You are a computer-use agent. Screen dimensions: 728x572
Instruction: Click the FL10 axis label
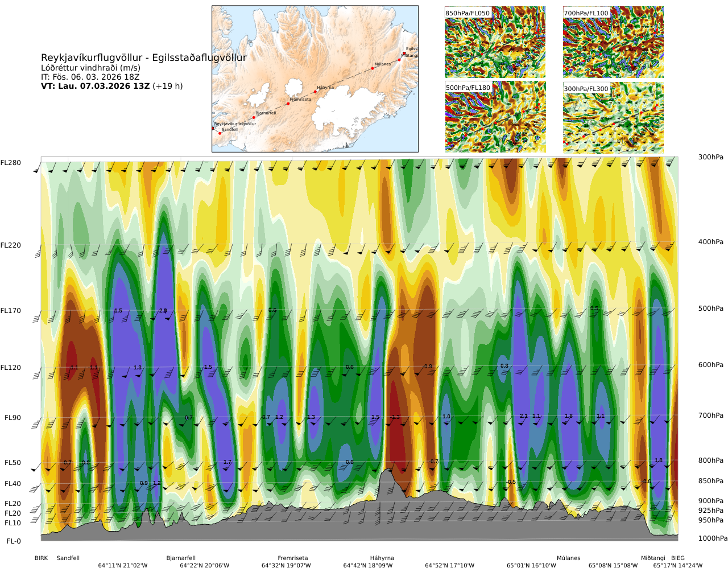point(13,523)
